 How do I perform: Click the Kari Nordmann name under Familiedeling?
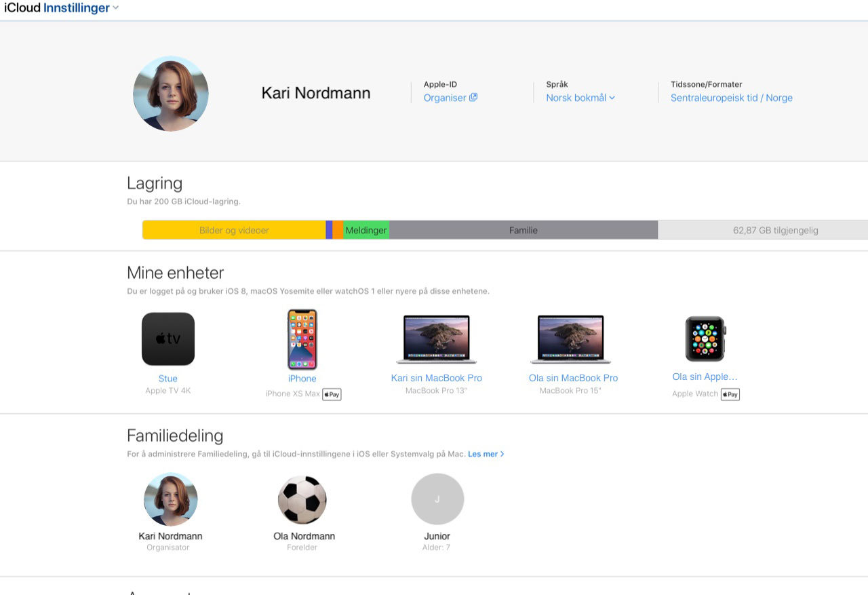(x=170, y=536)
